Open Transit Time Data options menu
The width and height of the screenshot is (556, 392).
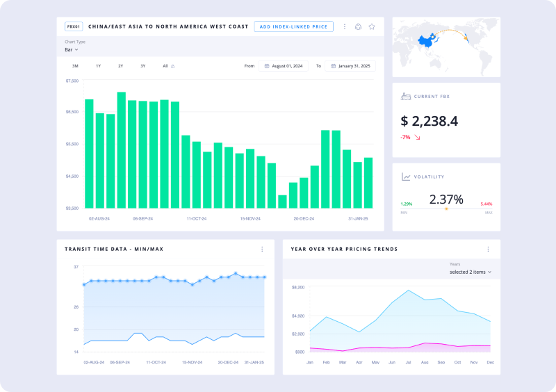coord(262,249)
